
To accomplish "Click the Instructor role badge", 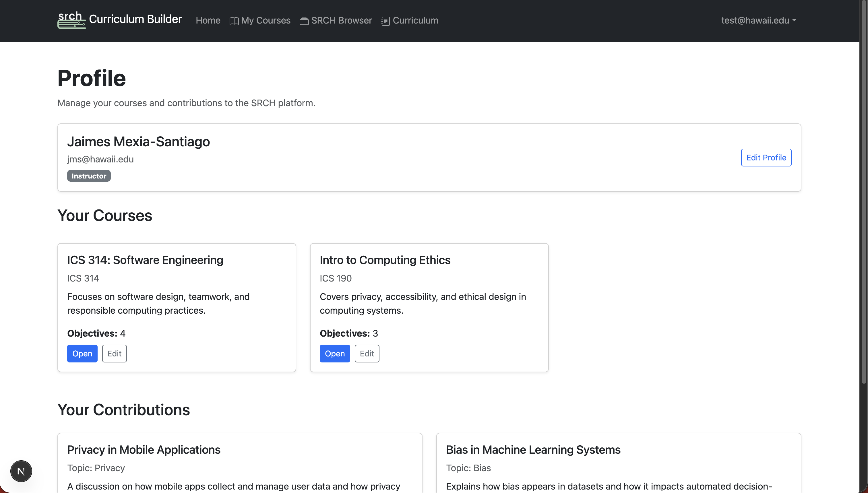I will coord(89,176).
